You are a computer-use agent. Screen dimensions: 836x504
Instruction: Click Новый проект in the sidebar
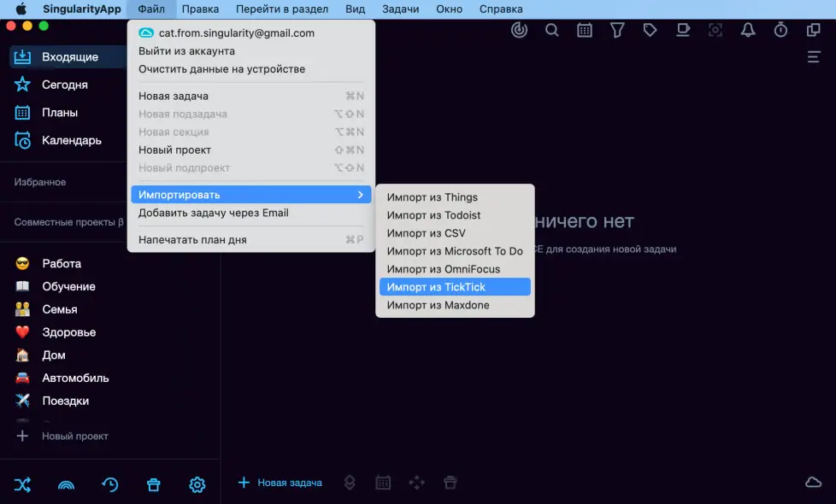(74, 436)
